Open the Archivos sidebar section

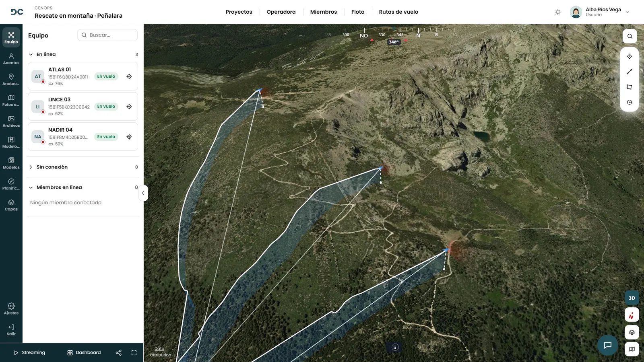[x=11, y=121]
